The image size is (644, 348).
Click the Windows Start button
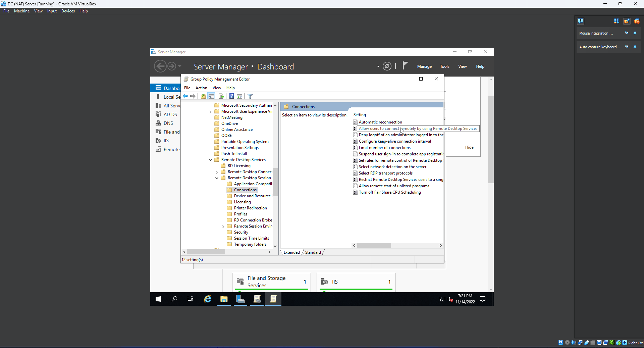point(158,299)
